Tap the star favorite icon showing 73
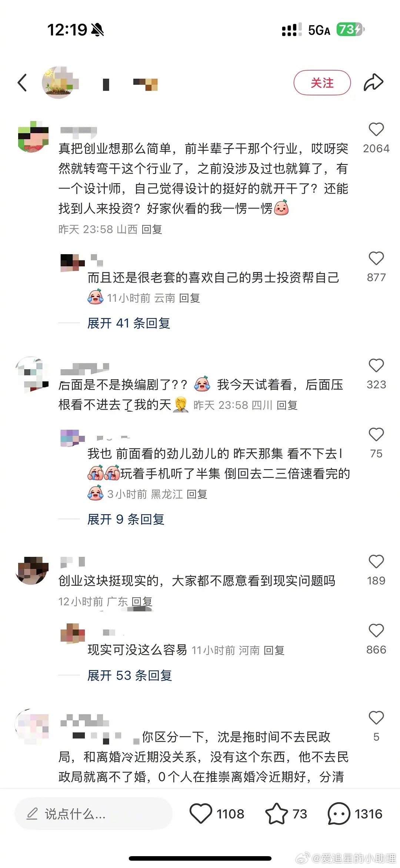Screen dimensions: 400x868 coord(276,814)
